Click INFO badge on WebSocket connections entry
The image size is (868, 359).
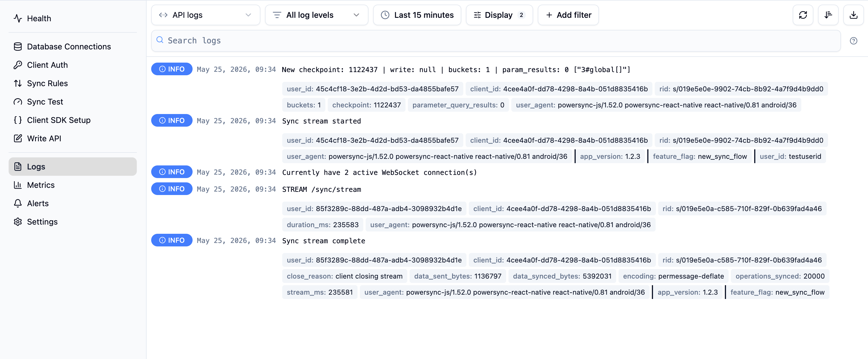172,172
